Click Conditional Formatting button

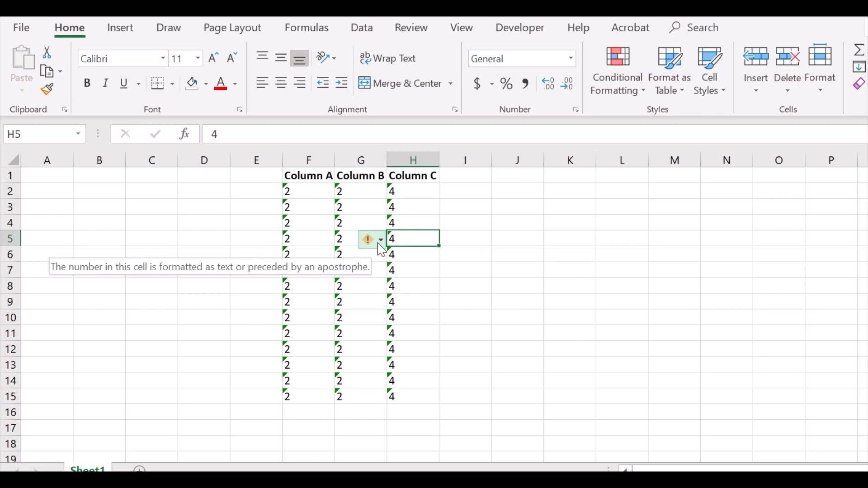point(618,71)
